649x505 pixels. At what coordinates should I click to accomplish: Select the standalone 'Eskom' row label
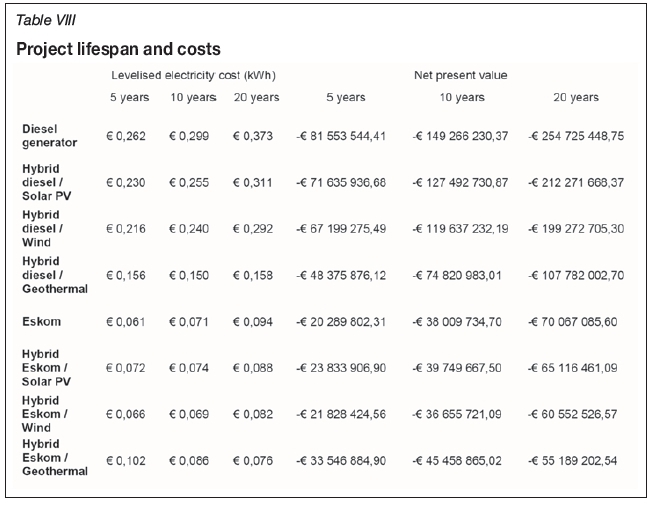[42, 322]
